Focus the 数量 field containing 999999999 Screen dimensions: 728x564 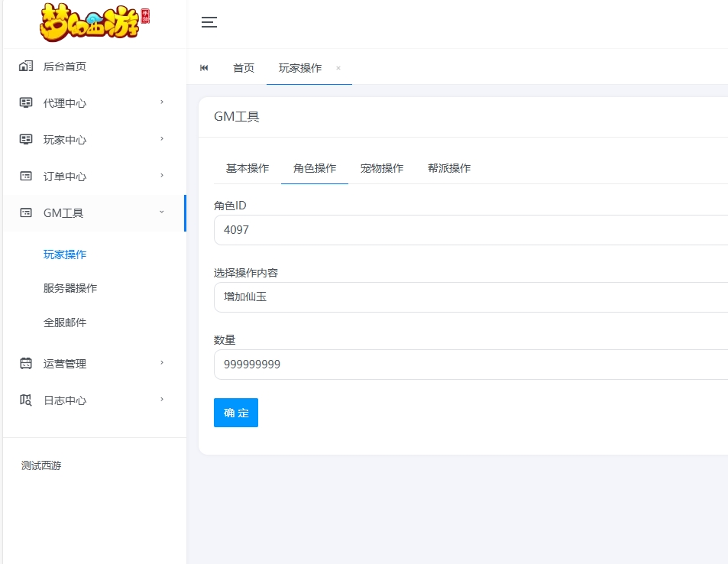471,365
